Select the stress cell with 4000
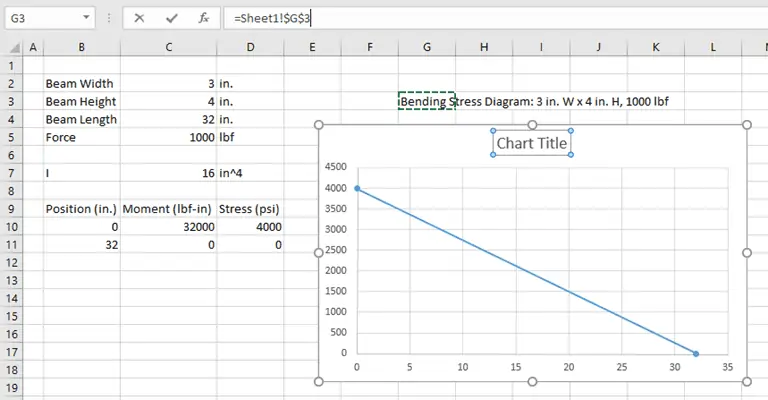The image size is (768, 400). pos(250,227)
